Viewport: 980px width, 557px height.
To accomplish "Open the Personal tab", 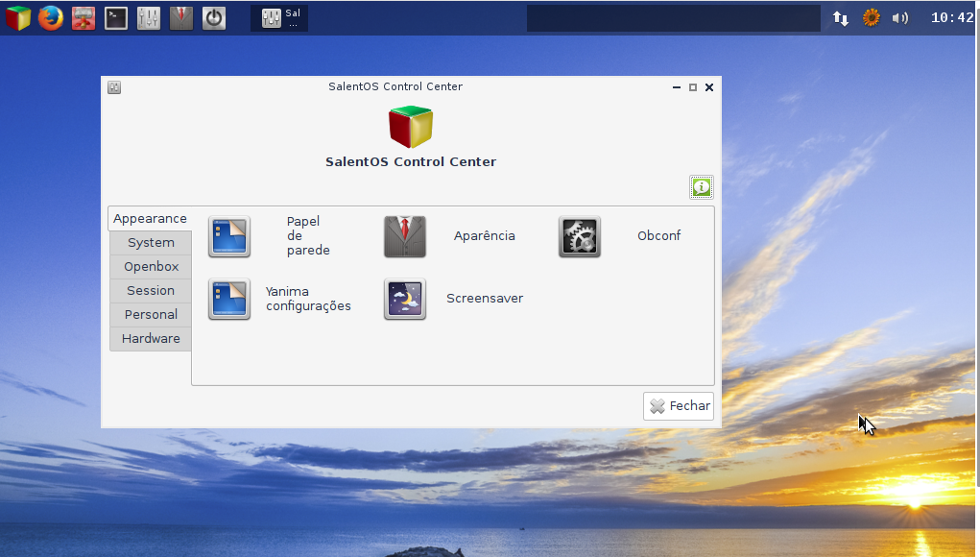I will [x=151, y=314].
